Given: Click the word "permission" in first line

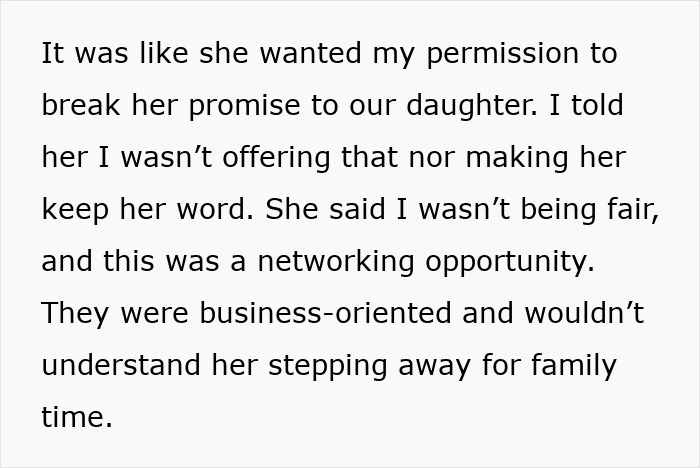Looking at the screenshot, I should (x=503, y=54).
